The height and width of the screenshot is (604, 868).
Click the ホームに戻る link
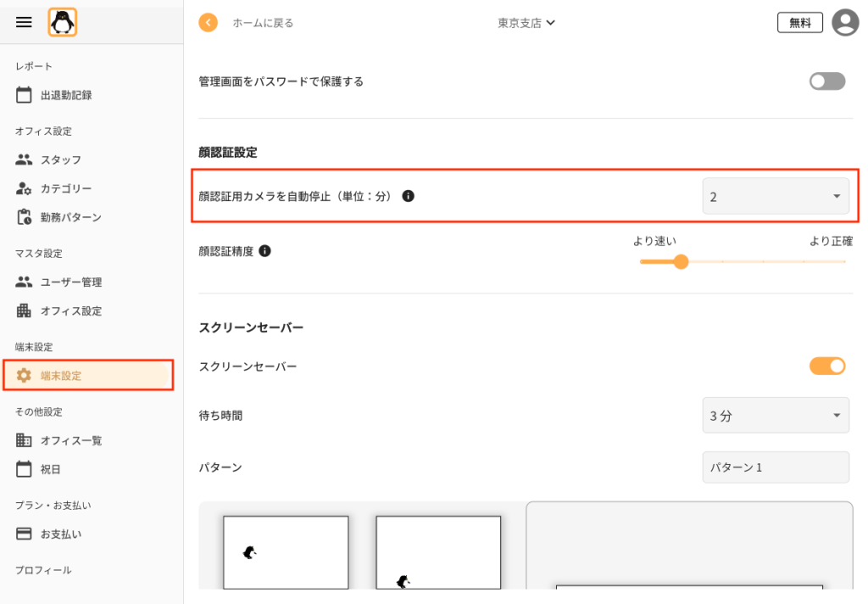tap(263, 23)
